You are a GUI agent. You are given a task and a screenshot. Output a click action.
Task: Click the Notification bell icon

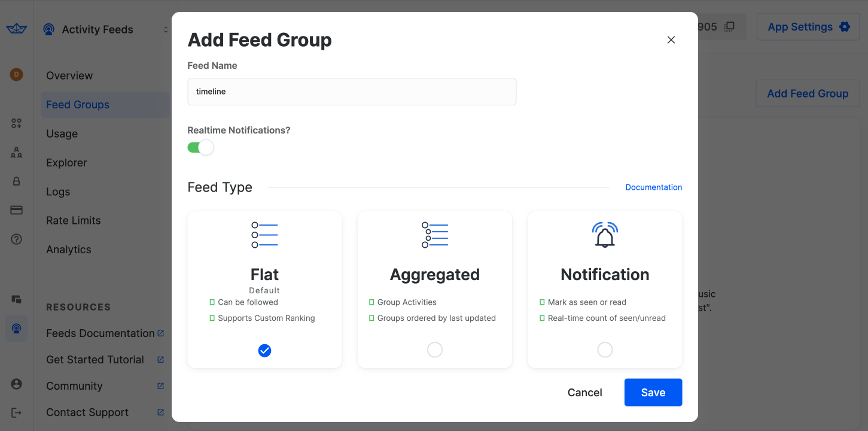pyautogui.click(x=605, y=235)
